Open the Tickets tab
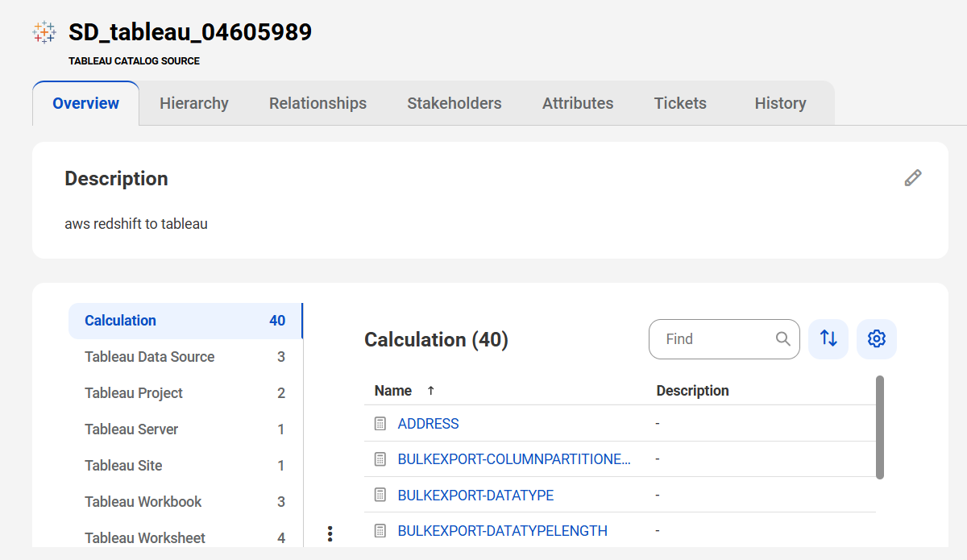 click(x=680, y=103)
